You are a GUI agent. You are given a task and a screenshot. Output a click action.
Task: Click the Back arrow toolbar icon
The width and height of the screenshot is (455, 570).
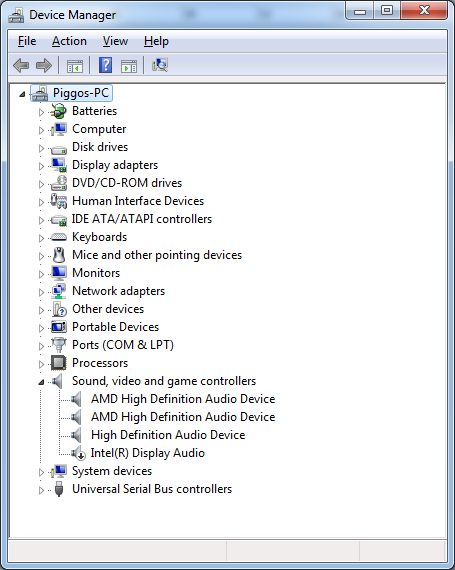tap(21, 65)
